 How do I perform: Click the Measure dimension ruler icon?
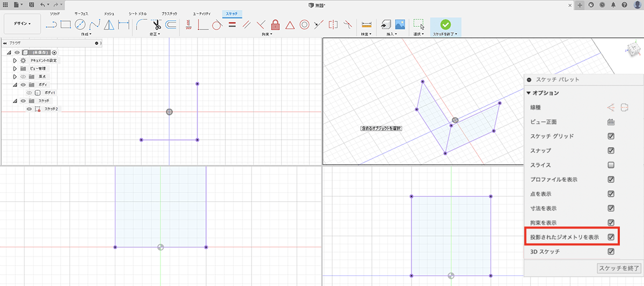[367, 24]
